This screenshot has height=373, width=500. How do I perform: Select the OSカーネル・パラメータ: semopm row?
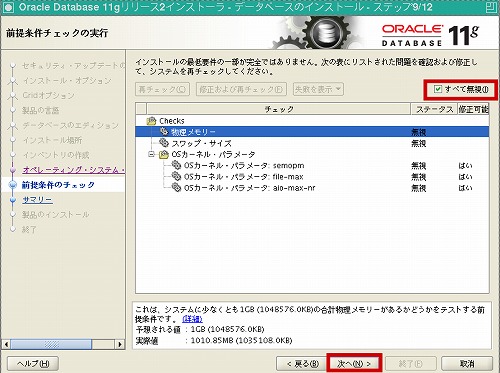312,166
